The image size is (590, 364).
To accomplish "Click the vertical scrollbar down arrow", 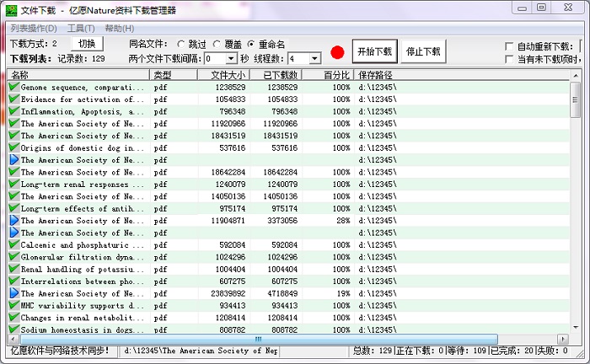I will pyautogui.click(x=576, y=328).
